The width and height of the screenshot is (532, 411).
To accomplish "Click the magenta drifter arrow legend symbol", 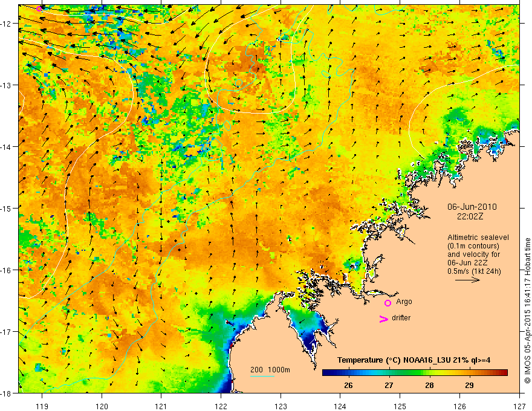I will point(383,319).
